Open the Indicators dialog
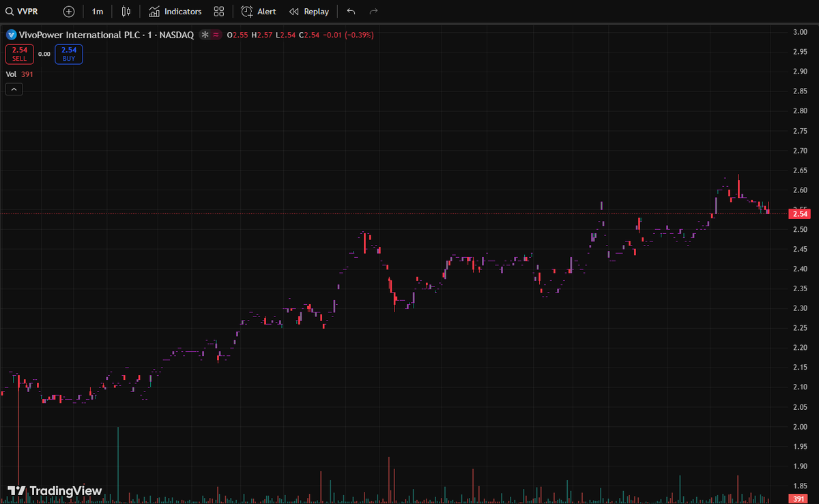Viewport: 819px width, 504px height. (x=175, y=12)
